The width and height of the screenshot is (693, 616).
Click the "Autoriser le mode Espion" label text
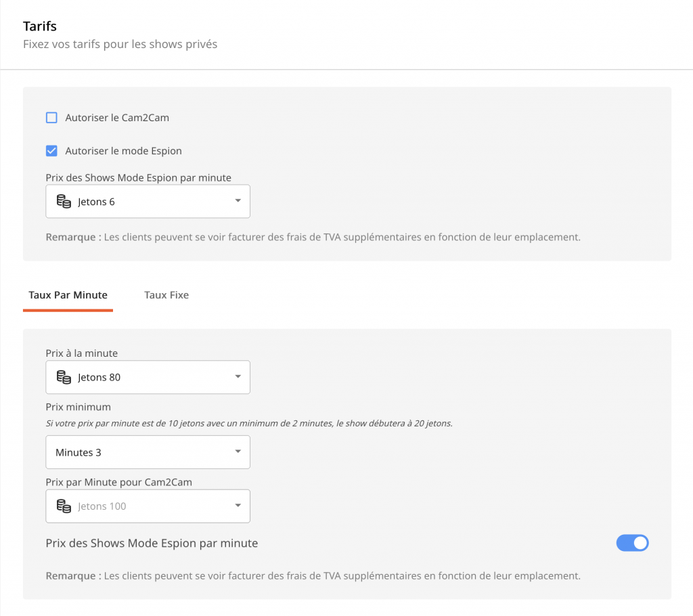pos(123,151)
